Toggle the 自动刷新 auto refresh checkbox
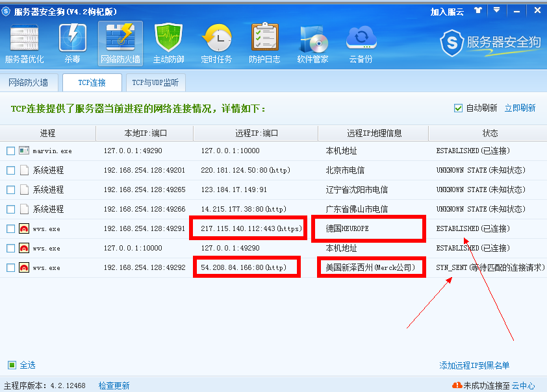This screenshot has width=547, height=392. tap(458, 108)
